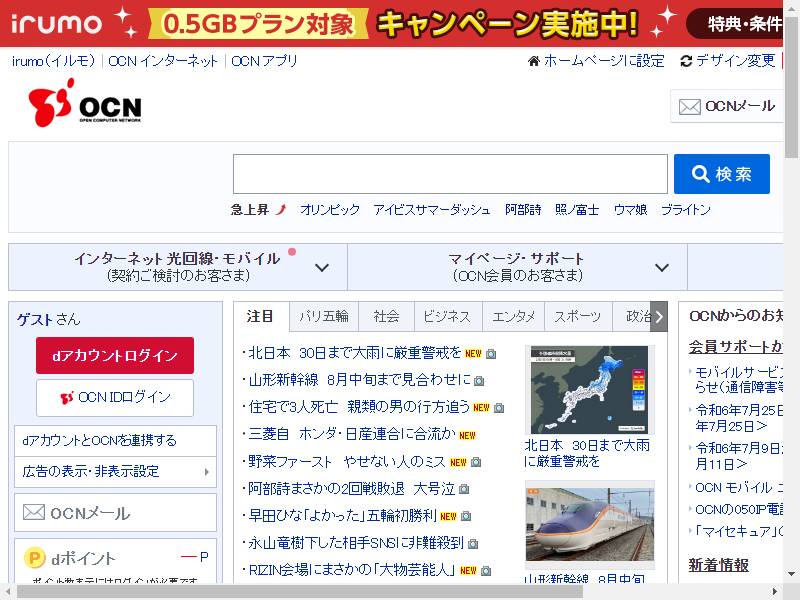This screenshot has width=800, height=600.
Task: Open the OCN インターネット link
Action: 163,61
